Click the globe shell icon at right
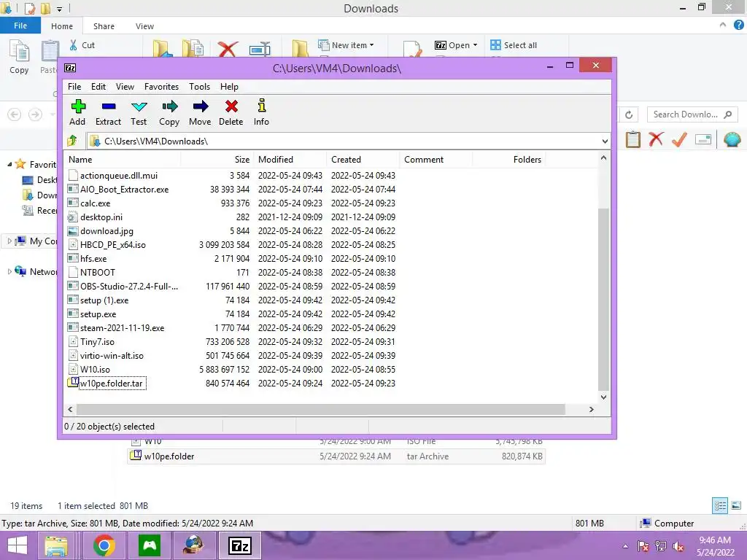747x560 pixels. pyautogui.click(x=732, y=139)
